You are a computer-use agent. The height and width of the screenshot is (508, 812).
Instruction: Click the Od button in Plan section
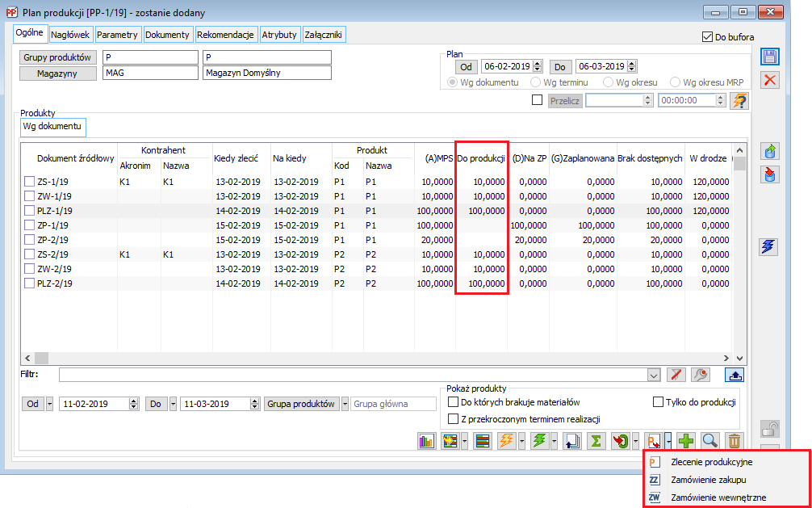coord(466,66)
